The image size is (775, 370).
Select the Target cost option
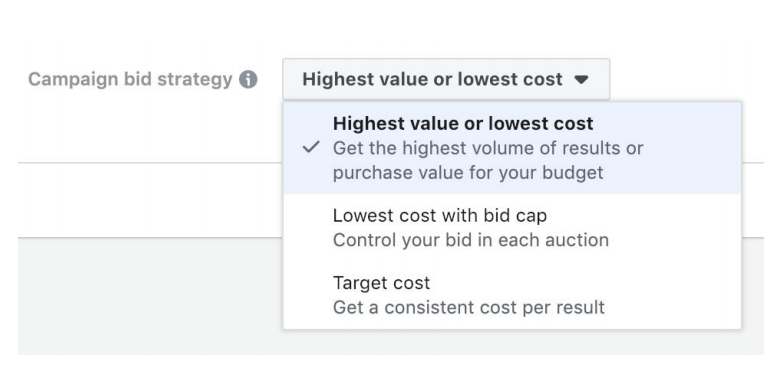512,294
